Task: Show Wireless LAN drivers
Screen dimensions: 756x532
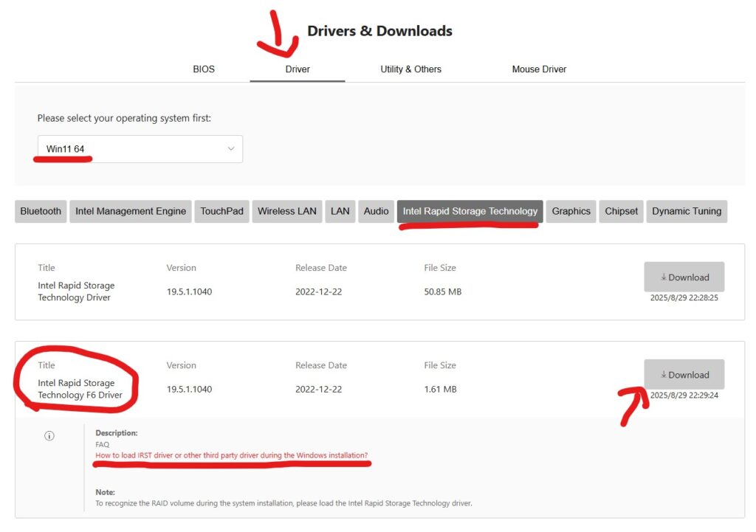Action: coord(287,211)
